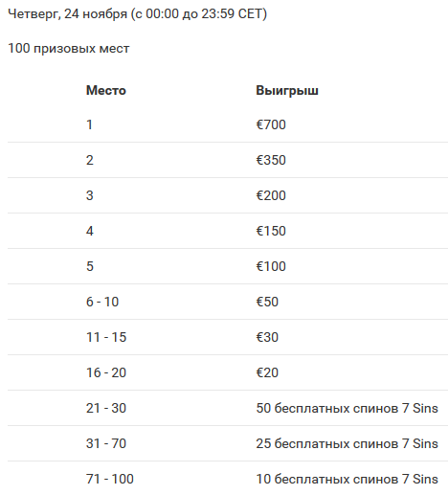Click the €50 prize value
Screen dimensions: 448x495
[267, 302]
